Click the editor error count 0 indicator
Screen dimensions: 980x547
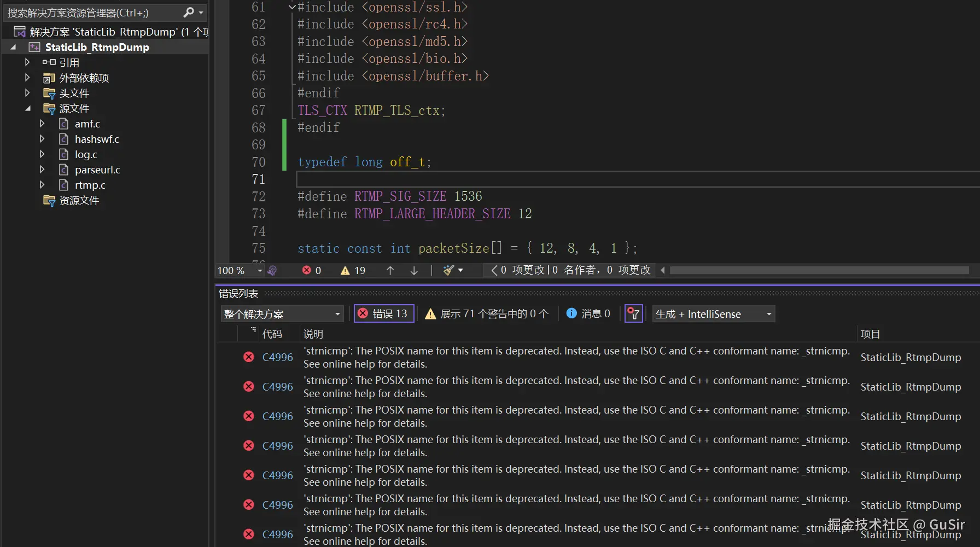(312, 270)
